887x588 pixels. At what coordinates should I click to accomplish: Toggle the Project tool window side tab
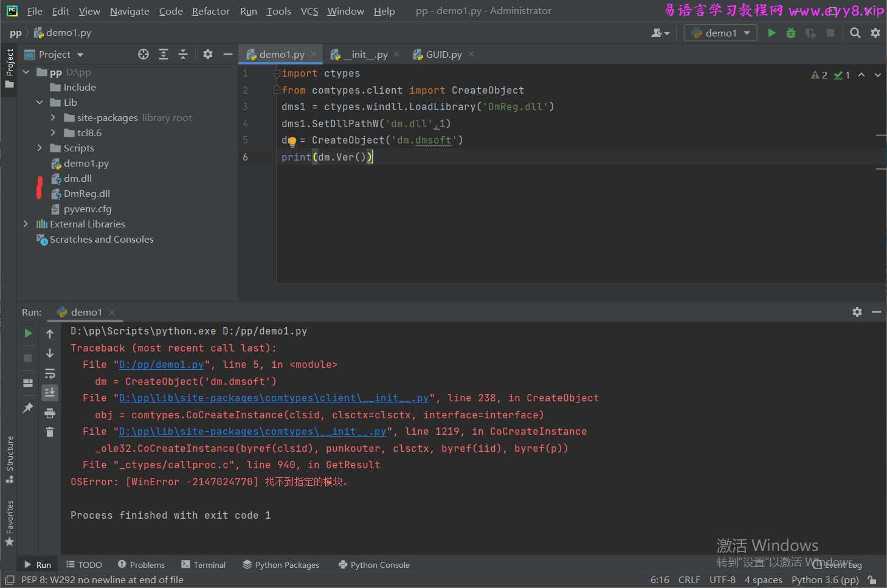coord(9,68)
